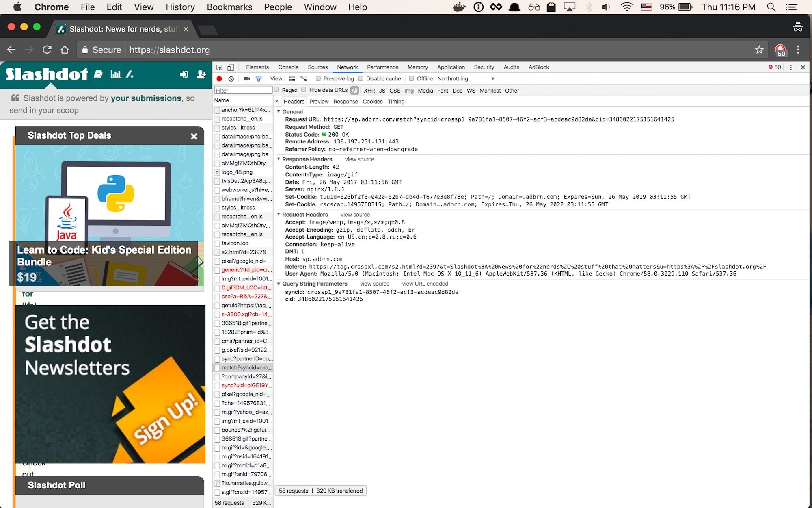Click the your submissions link
The image size is (812, 508).
coord(146,98)
